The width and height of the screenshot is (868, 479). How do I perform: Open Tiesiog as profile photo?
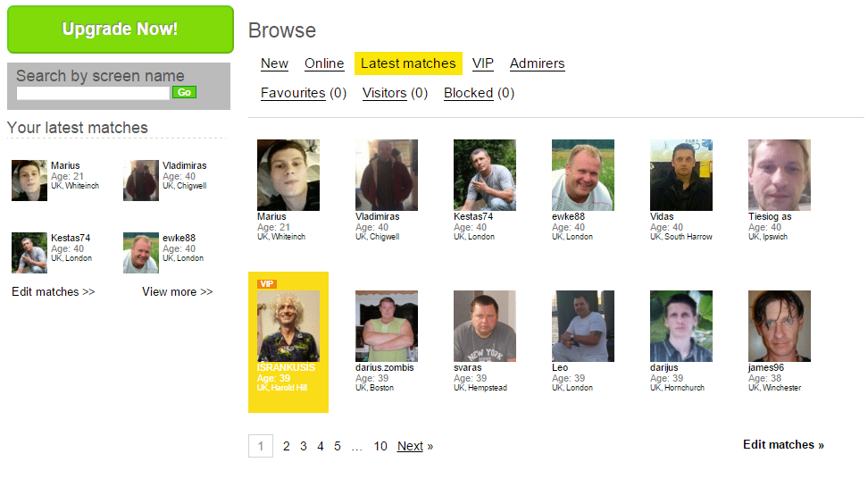[x=780, y=175]
